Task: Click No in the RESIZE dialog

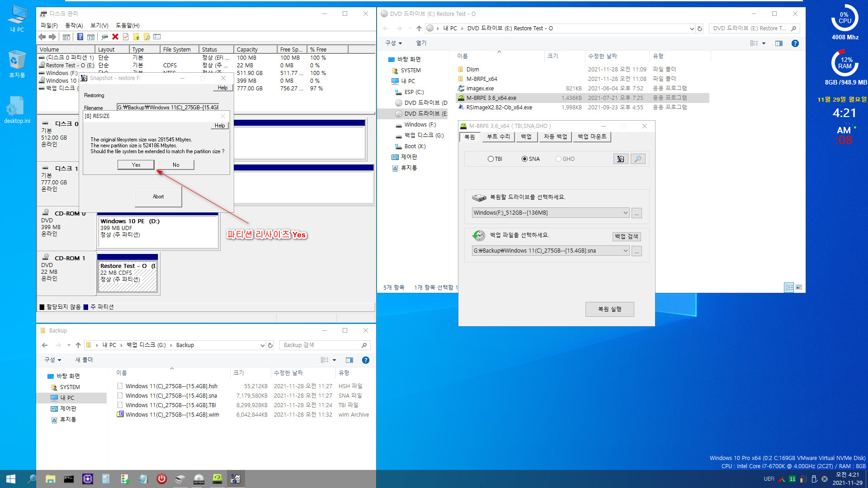Action: click(176, 165)
